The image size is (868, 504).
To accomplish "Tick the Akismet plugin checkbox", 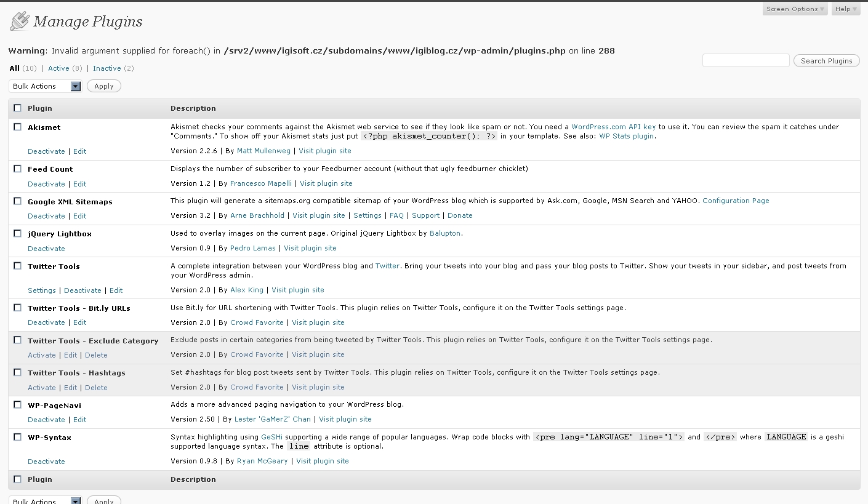I will click(x=17, y=127).
